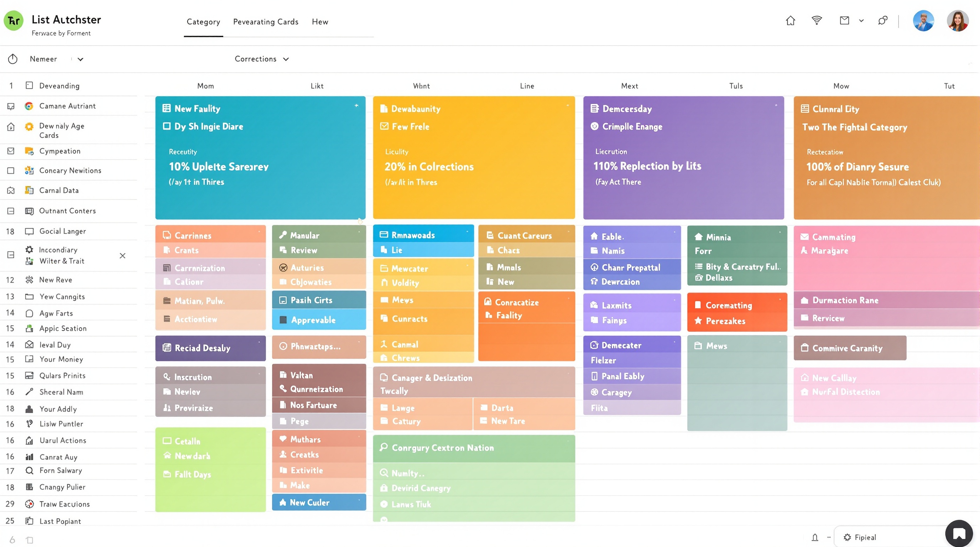Select the Pevearating Cards tab
This screenshot has width=980, height=547.
pos(266,22)
